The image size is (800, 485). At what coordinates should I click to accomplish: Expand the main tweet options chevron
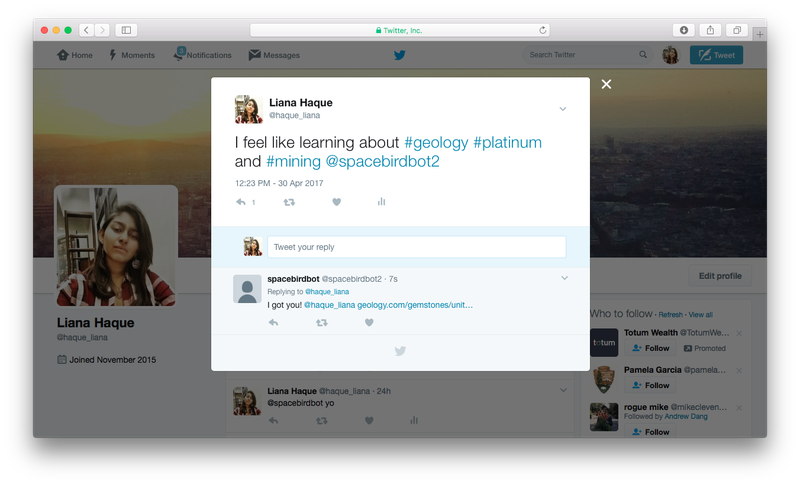coord(563,108)
